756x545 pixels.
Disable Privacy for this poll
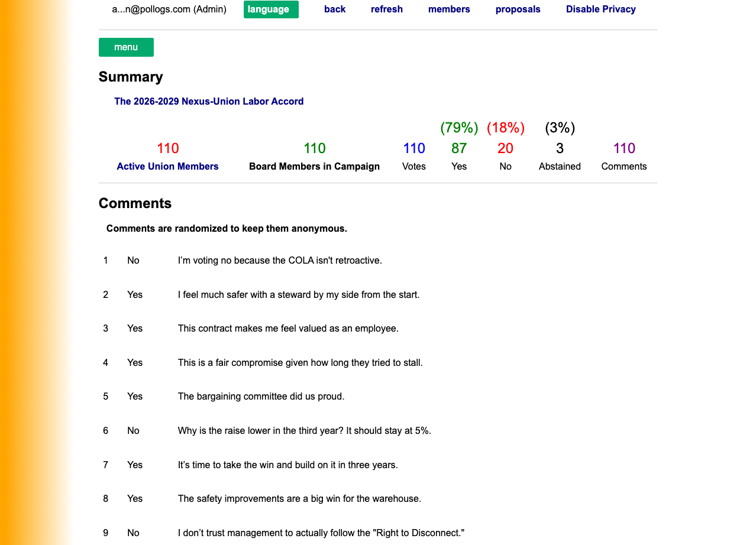pos(601,9)
